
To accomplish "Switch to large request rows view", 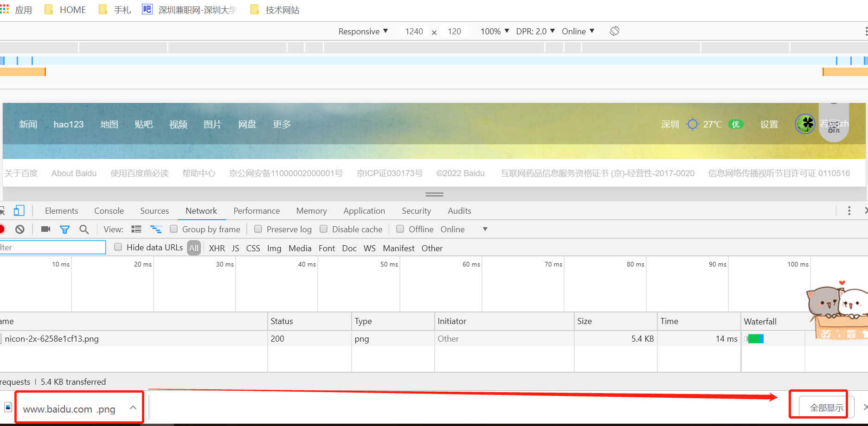I will tap(136, 229).
